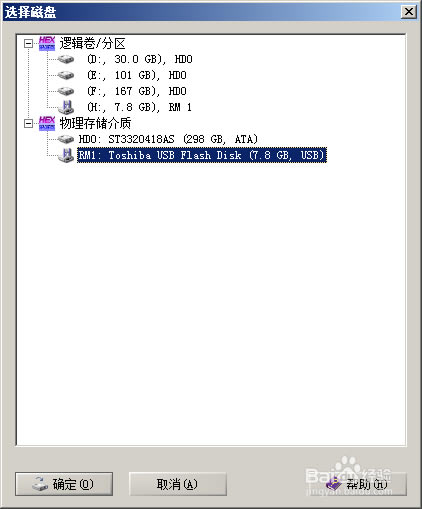Click the USB drive icon for H: volume
Image resolution: width=422 pixels, height=509 pixels.
tap(66, 107)
